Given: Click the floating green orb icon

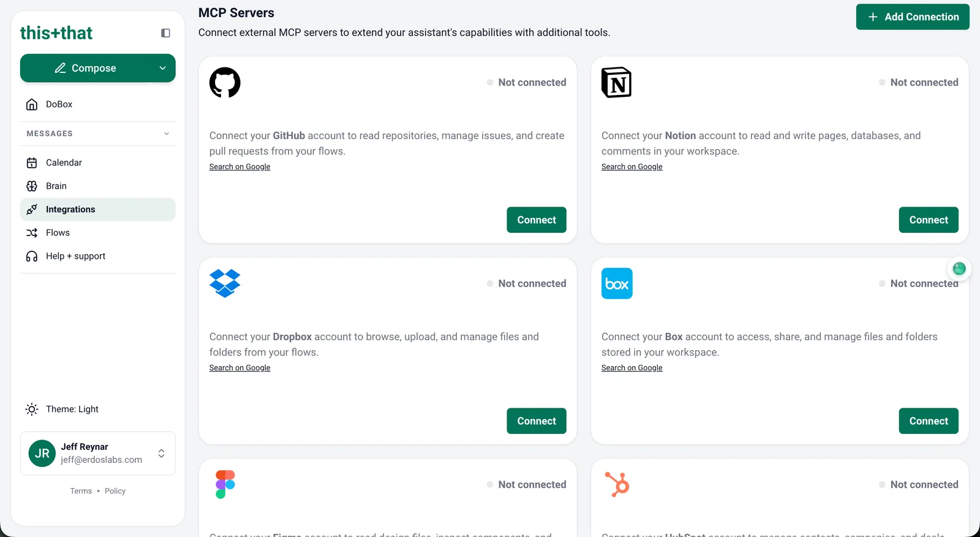Looking at the screenshot, I should (959, 268).
